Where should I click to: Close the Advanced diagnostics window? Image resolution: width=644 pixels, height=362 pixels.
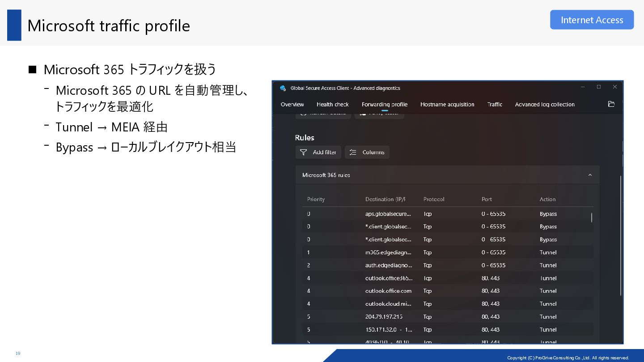coord(615,87)
